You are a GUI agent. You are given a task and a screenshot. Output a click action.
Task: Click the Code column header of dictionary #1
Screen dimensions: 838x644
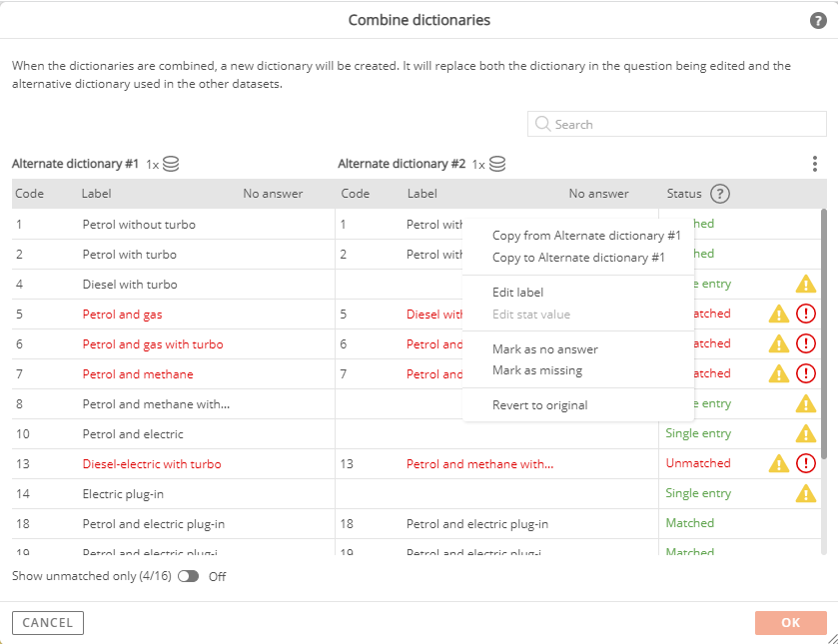tap(29, 194)
